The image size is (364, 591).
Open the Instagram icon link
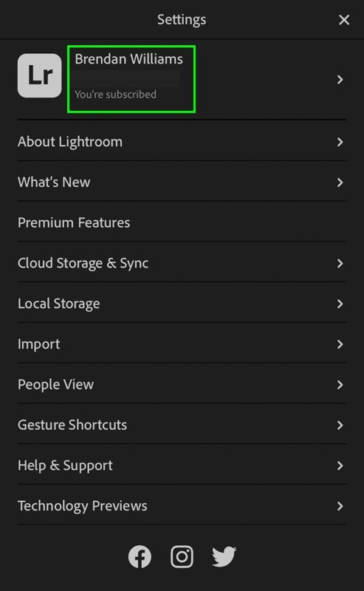182,557
